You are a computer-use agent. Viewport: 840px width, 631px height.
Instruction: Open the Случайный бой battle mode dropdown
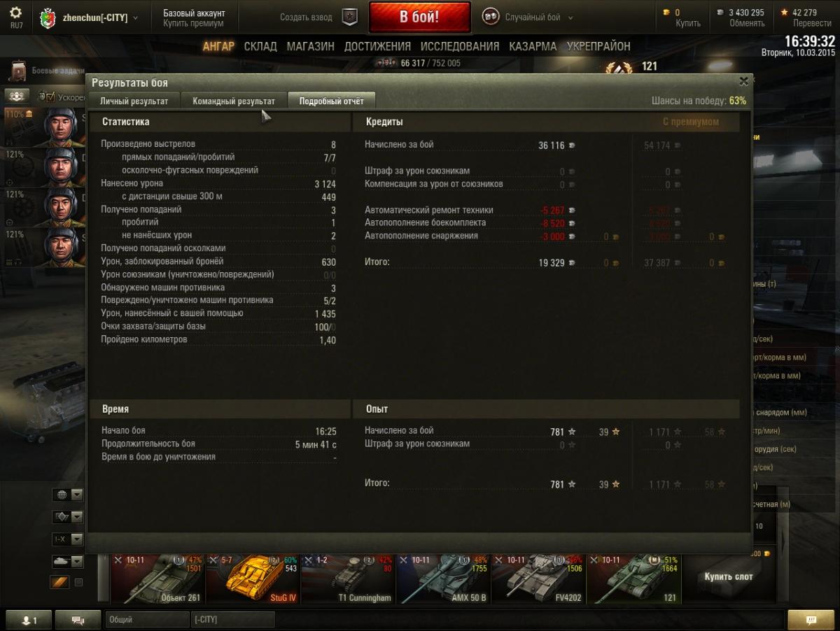pos(538,17)
